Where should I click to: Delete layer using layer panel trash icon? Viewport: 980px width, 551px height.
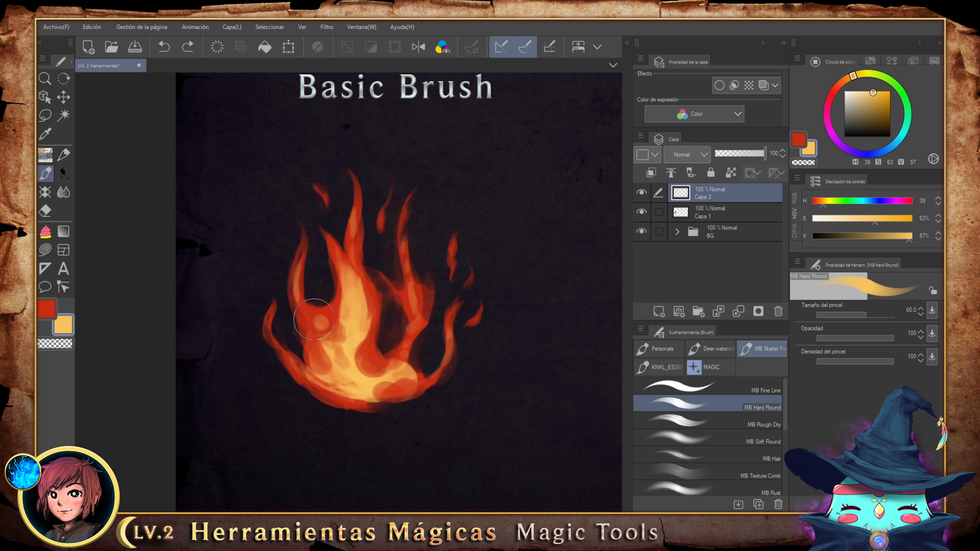[778, 311]
